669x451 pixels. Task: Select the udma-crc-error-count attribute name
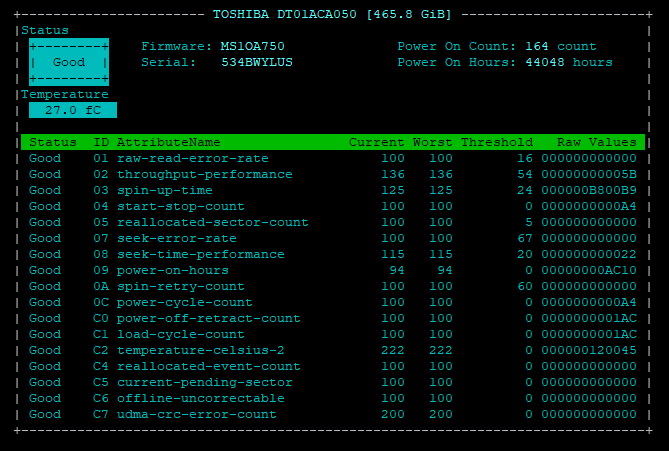coord(196,414)
